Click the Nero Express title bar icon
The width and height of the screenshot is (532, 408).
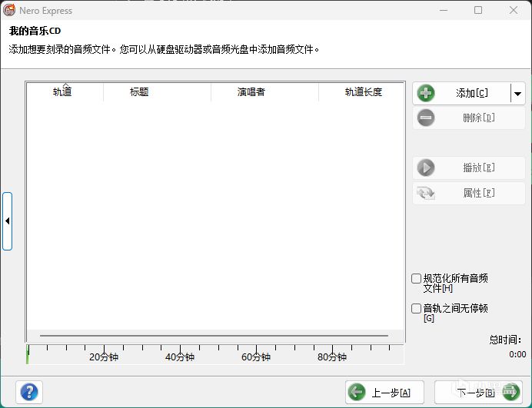pos(9,10)
